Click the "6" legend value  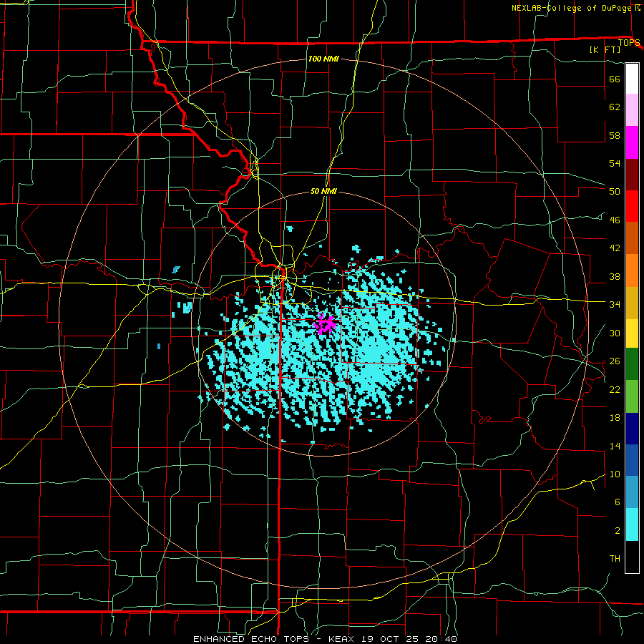click(618, 503)
